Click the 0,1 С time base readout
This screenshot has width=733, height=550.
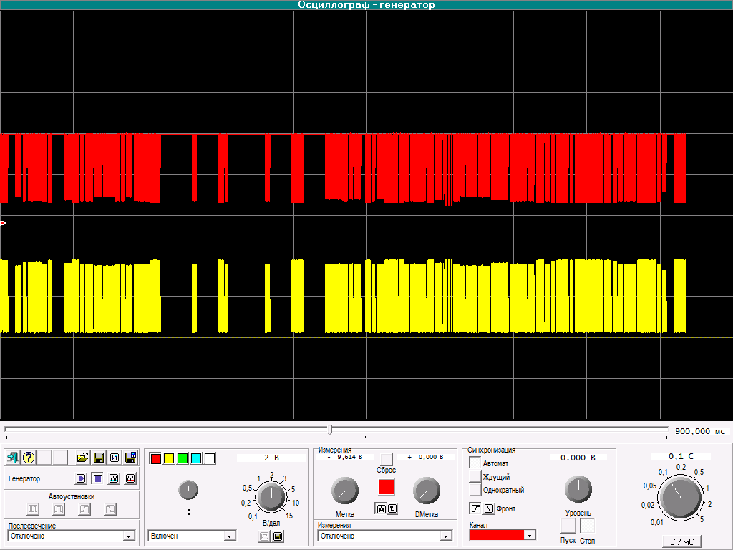point(681,456)
